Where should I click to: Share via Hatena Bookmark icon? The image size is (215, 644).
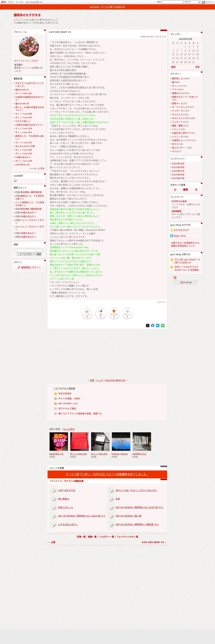(158, 326)
